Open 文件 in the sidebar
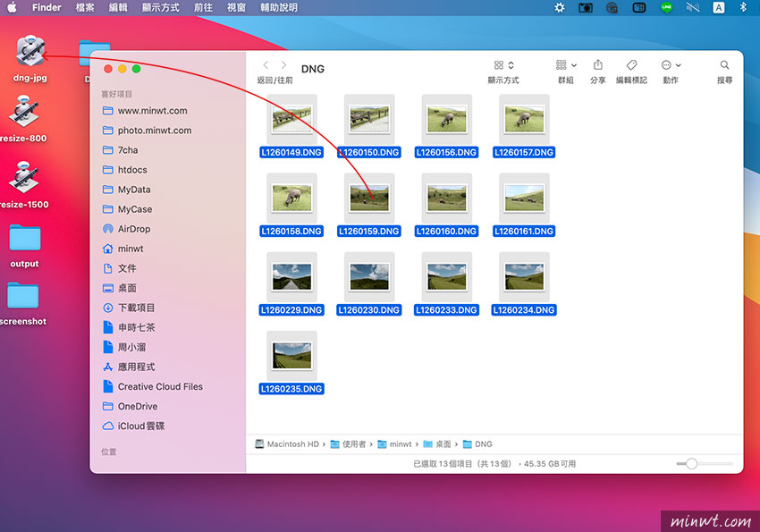This screenshot has height=532, width=760. pos(120,268)
